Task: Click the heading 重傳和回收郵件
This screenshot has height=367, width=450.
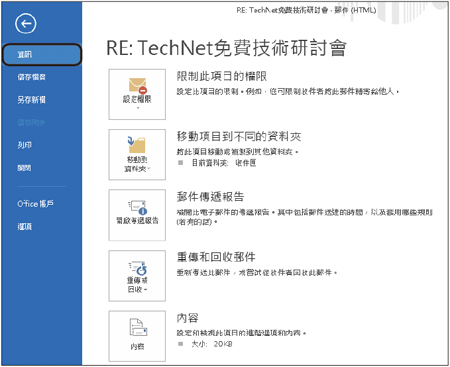Action: 216,257
